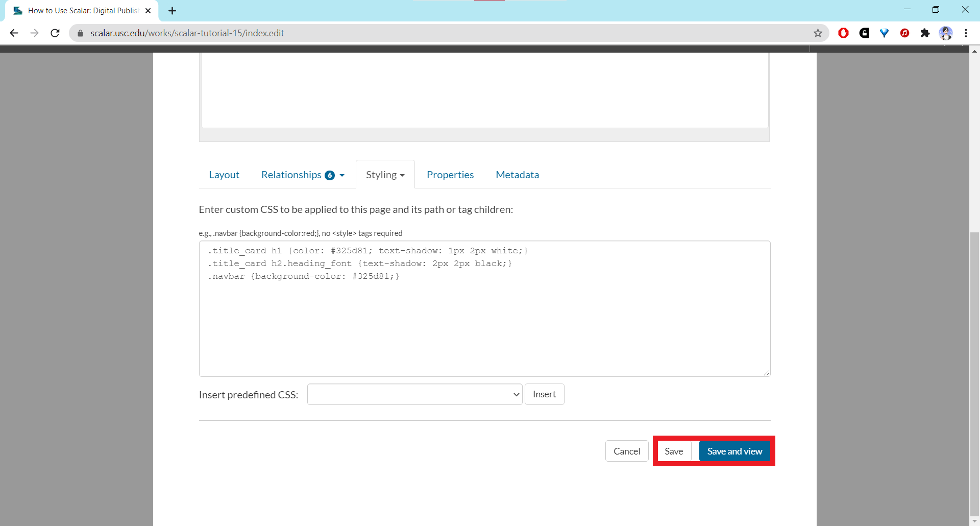Reload the current page

point(55,33)
